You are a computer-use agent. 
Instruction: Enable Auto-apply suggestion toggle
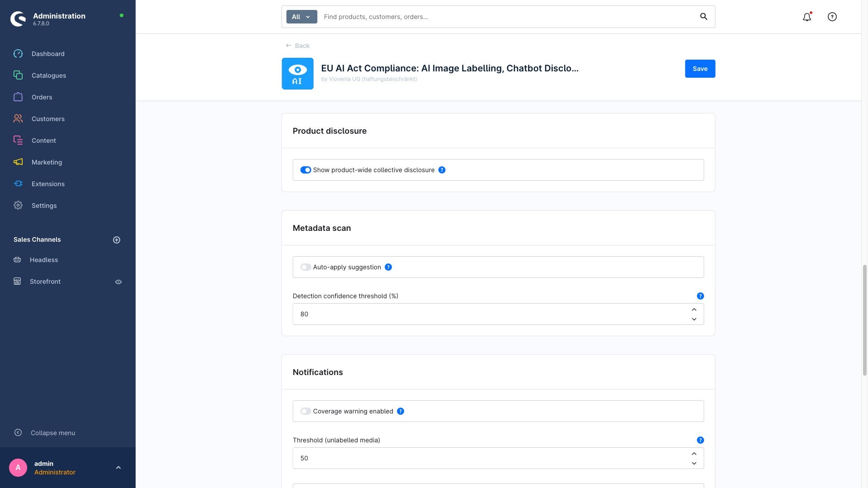pos(306,267)
